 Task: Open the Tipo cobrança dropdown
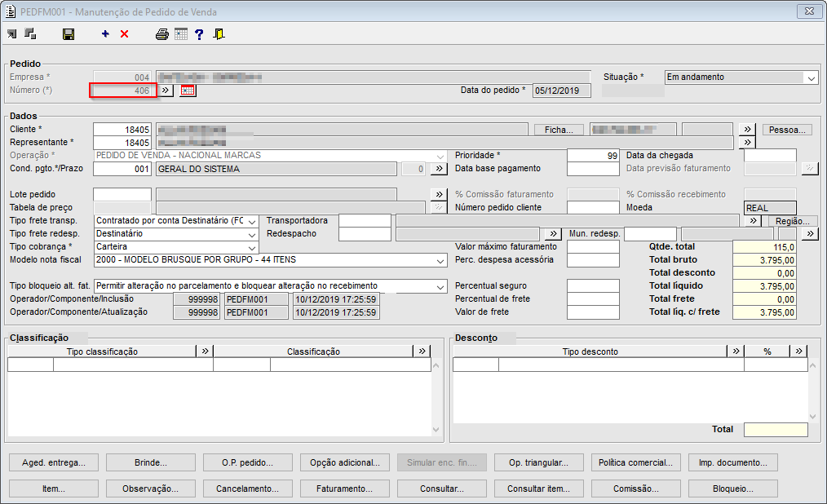(x=251, y=247)
